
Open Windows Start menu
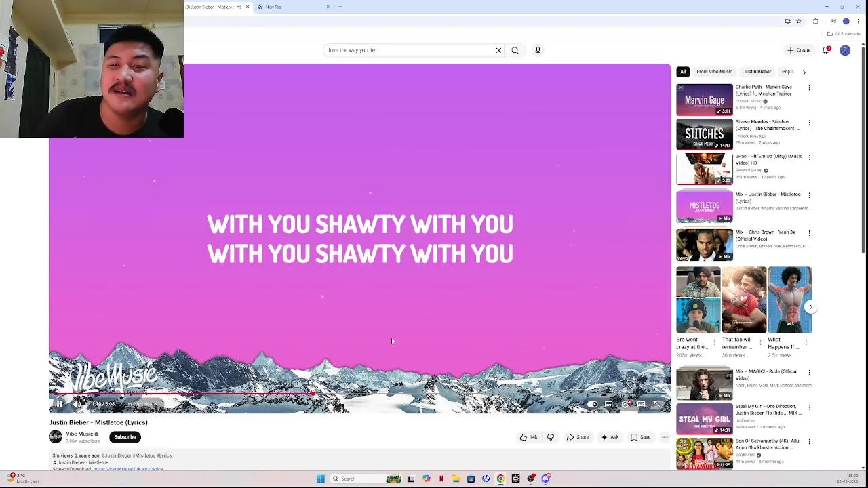coord(321,479)
